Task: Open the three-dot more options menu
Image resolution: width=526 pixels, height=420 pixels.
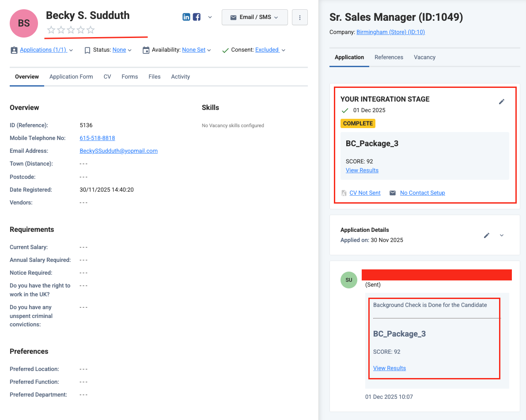Action: coord(300,17)
